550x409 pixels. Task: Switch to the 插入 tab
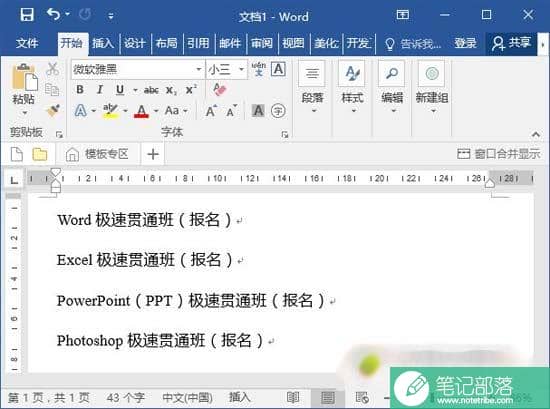(103, 43)
